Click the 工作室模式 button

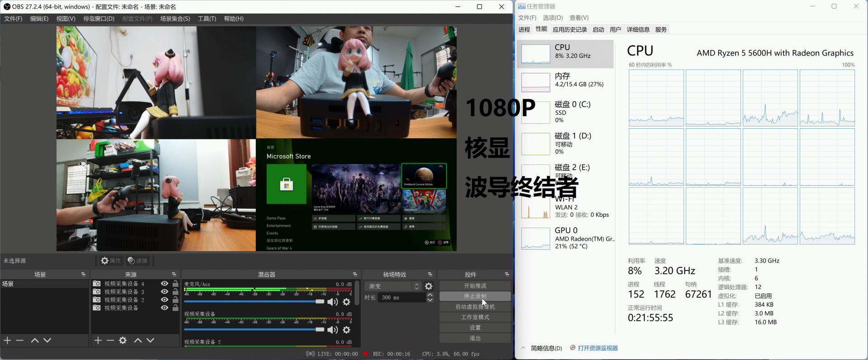(x=475, y=317)
